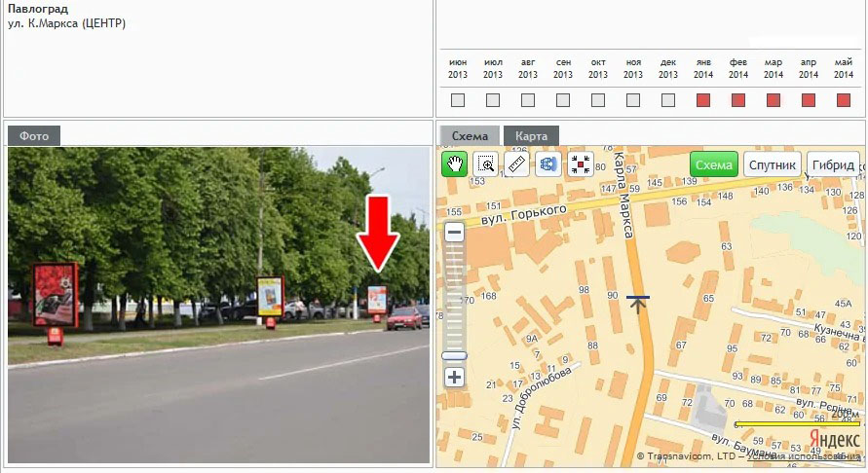Click the янв 2014 month label

[703, 68]
